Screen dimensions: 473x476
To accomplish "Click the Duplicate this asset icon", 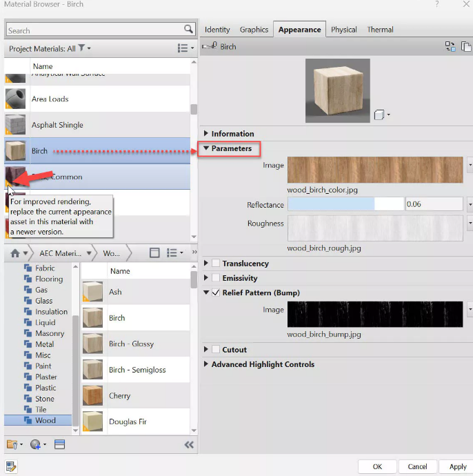I will 466,46.
